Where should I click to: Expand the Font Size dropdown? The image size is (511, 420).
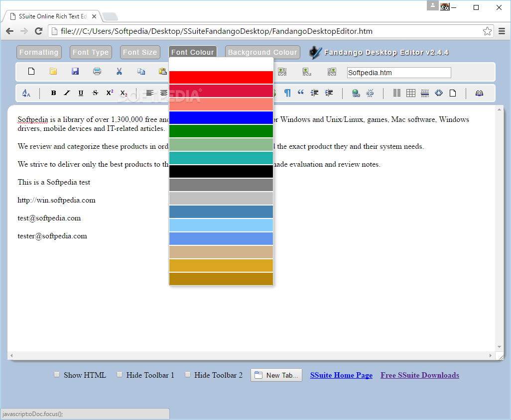tap(140, 52)
